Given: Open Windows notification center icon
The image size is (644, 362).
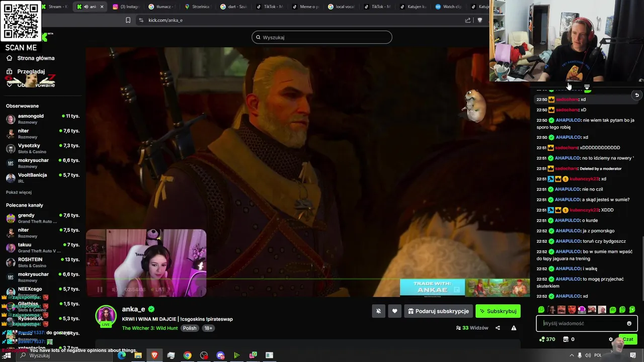Looking at the screenshot, I should (x=633, y=355).
